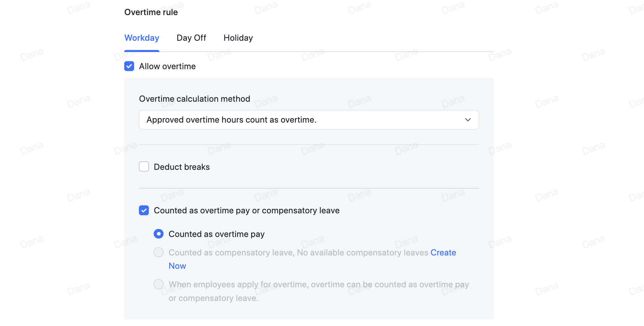Viewport: 644px width, 326px height.
Task: Click the 'Counted as overtime pay or compensatory leave' label
Action: pos(246,211)
